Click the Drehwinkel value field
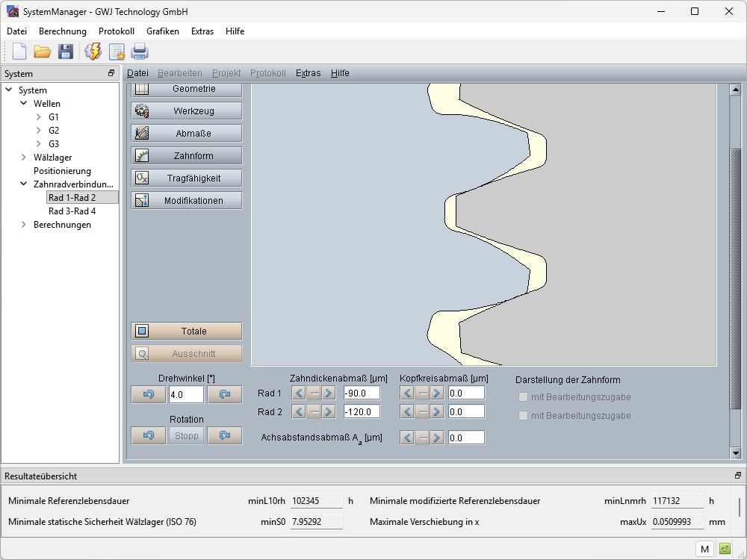747x560 pixels. pyautogui.click(x=185, y=394)
